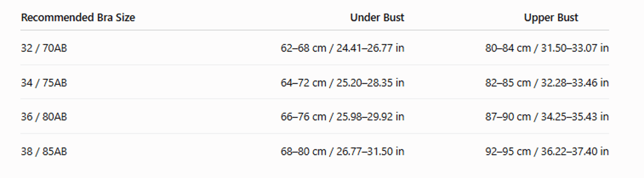Click the Under Bust column header
644x178 pixels.
tap(377, 18)
